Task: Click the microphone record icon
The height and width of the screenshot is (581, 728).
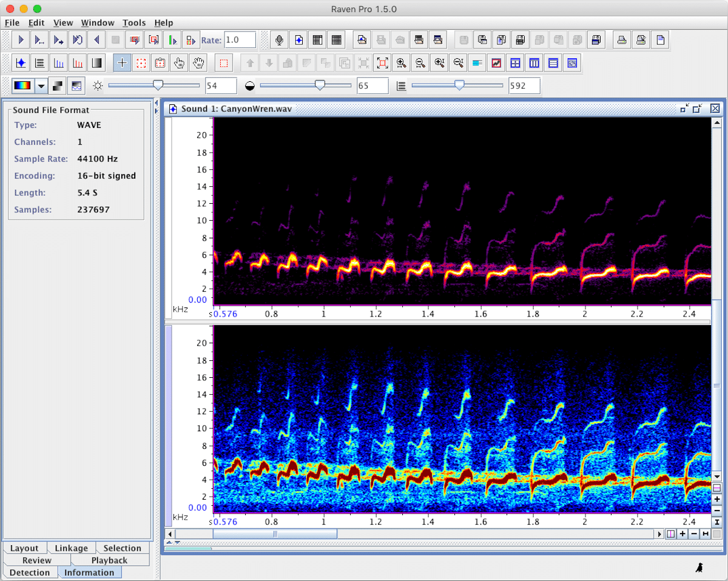Action: 279,40
